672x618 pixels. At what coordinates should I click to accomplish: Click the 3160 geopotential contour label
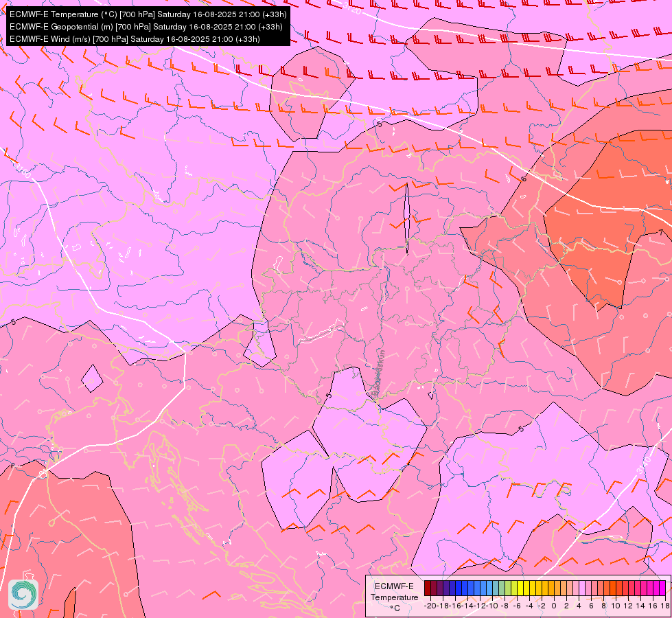point(21,169)
